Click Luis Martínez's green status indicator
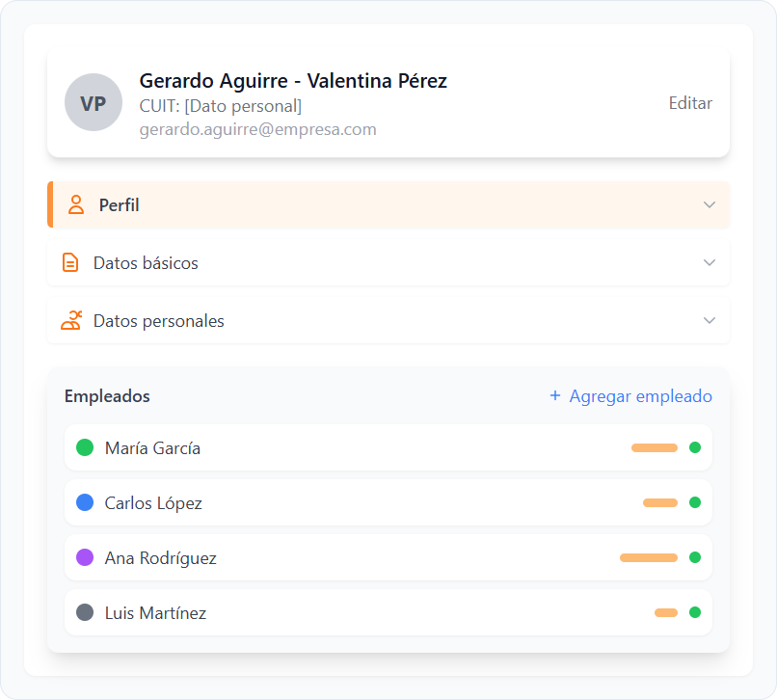Image resolution: width=777 pixels, height=700 pixels. (x=695, y=612)
